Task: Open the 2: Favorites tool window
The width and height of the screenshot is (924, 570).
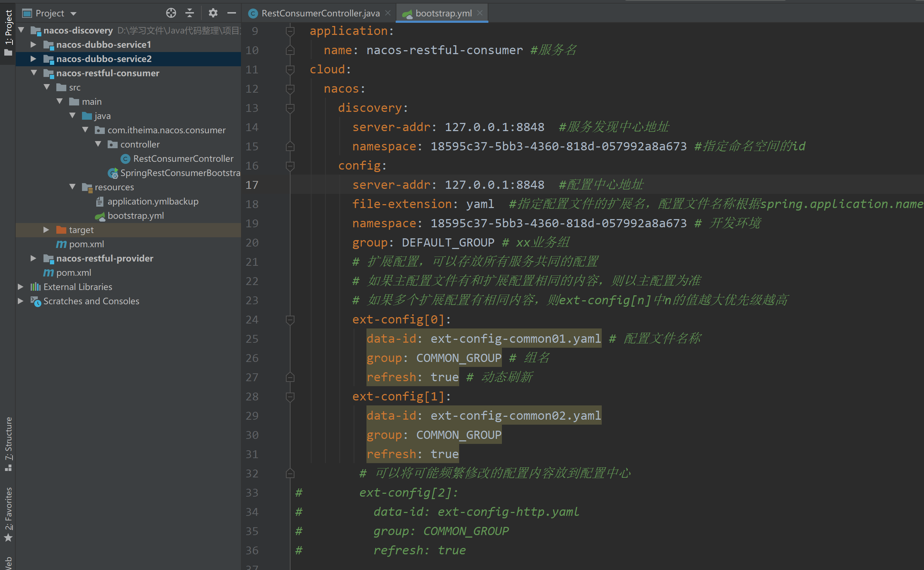Action: pyautogui.click(x=8, y=514)
